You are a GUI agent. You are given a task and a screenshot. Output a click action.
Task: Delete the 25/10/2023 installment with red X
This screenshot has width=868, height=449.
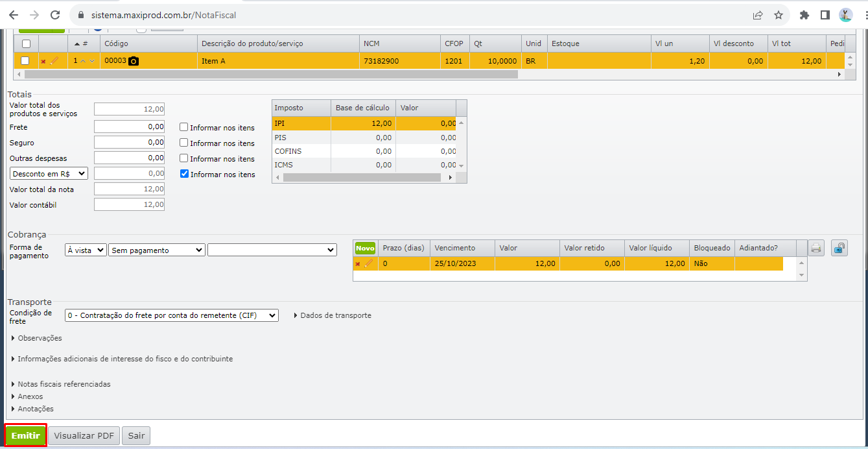point(357,264)
